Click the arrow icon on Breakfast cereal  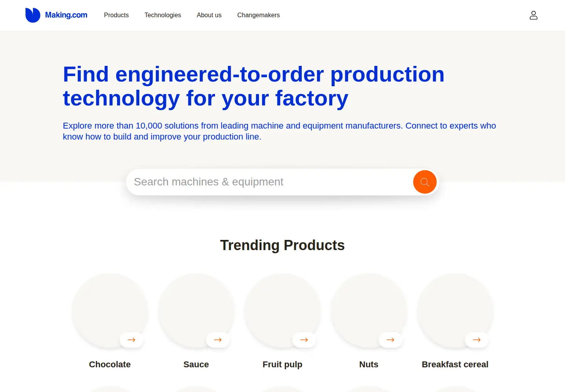click(477, 340)
